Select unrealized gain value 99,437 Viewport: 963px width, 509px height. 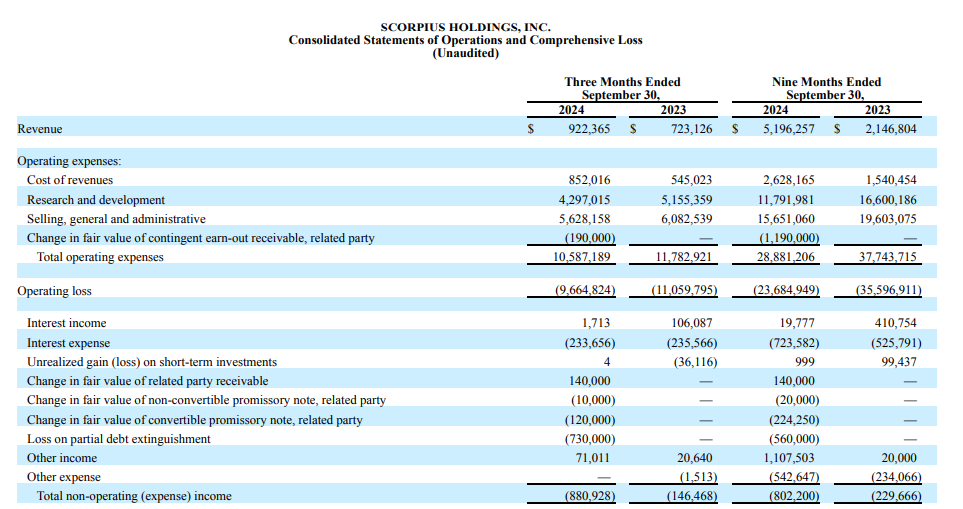pos(899,362)
